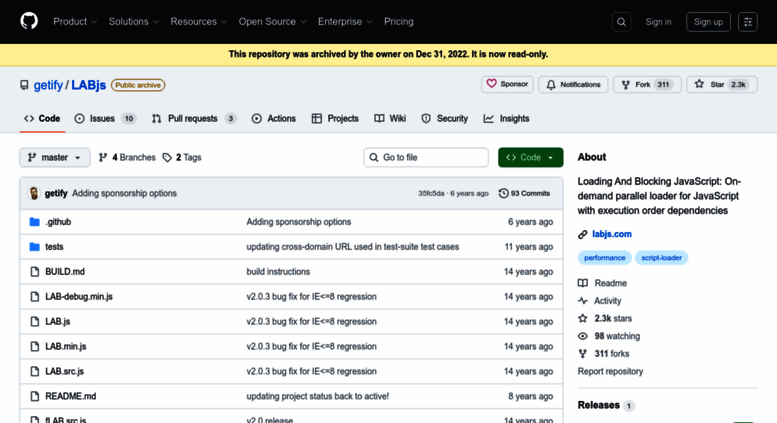Viewport: 777px width, 423px height.
Task: Click the bell Notifications button
Action: coord(573,84)
